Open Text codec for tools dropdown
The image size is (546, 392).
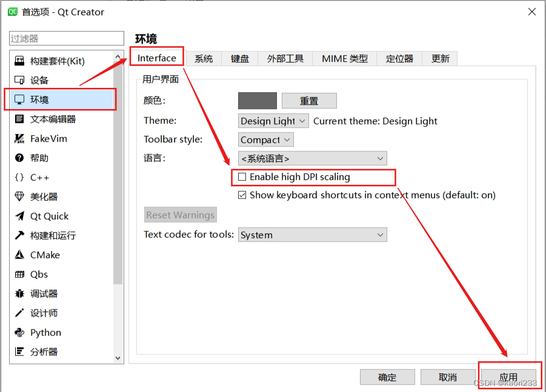point(312,234)
